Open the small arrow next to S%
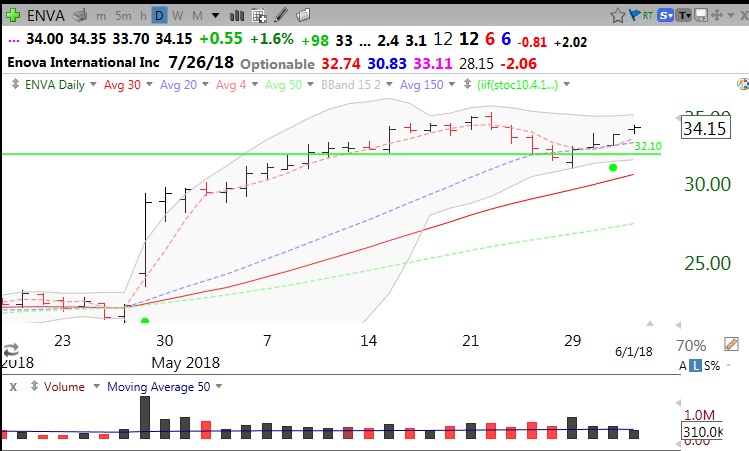 (x=729, y=365)
